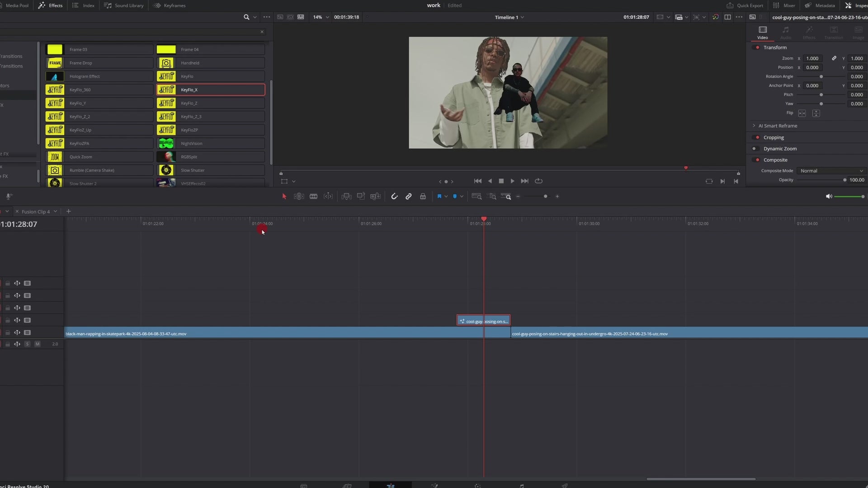The image size is (868, 488).
Task: Click the flip horizontal icon
Action: coord(802,113)
